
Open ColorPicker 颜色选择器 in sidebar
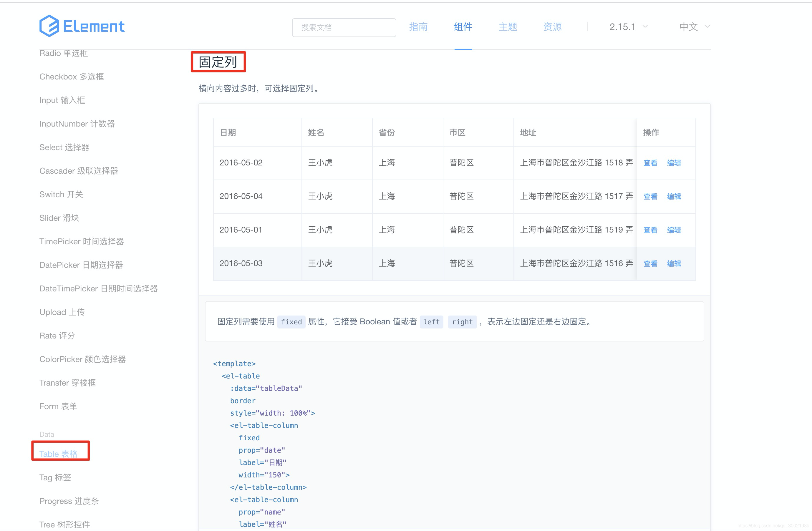pos(82,359)
